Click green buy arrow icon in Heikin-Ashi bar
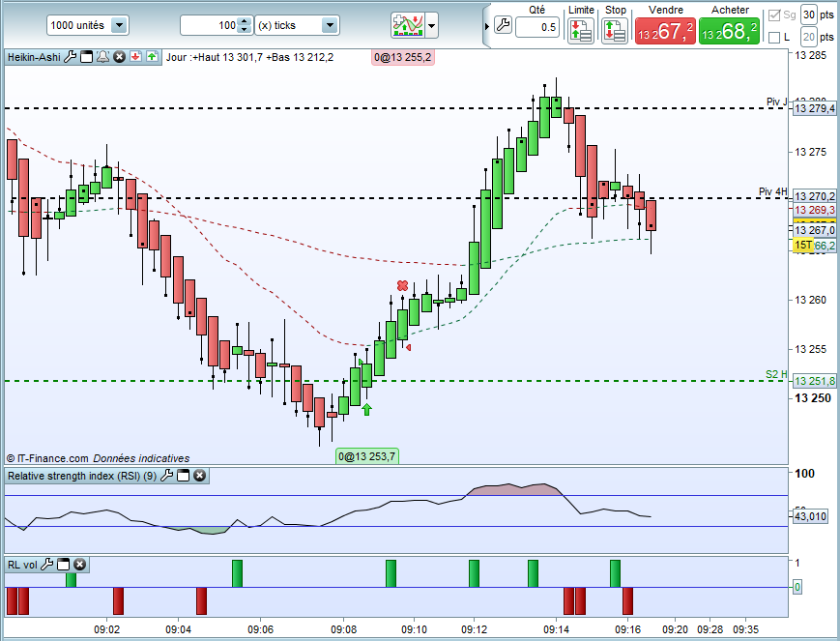 pyautogui.click(x=152, y=57)
